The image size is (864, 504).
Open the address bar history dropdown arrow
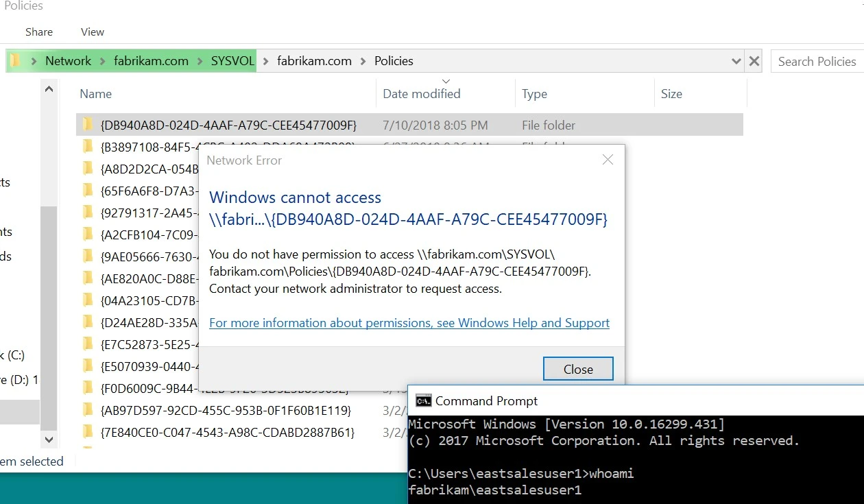point(736,61)
